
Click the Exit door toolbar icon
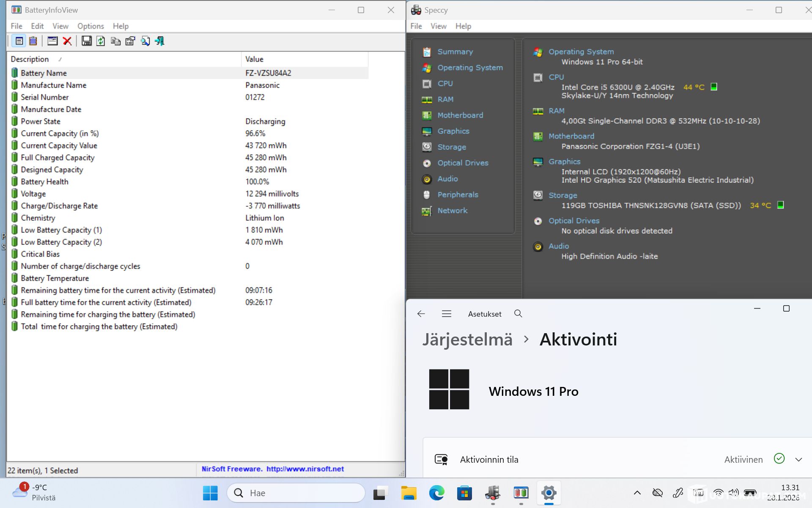point(159,41)
